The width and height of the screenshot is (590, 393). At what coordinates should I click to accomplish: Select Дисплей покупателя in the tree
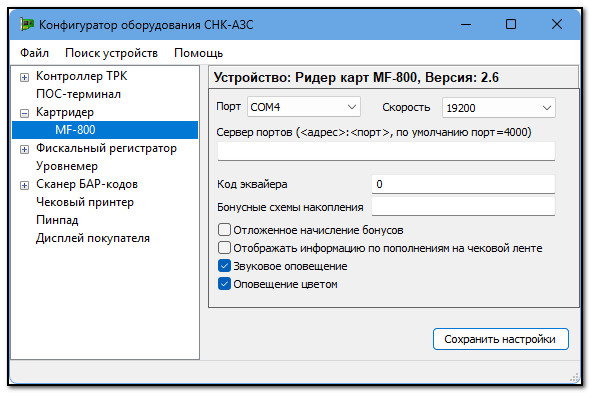click(93, 238)
